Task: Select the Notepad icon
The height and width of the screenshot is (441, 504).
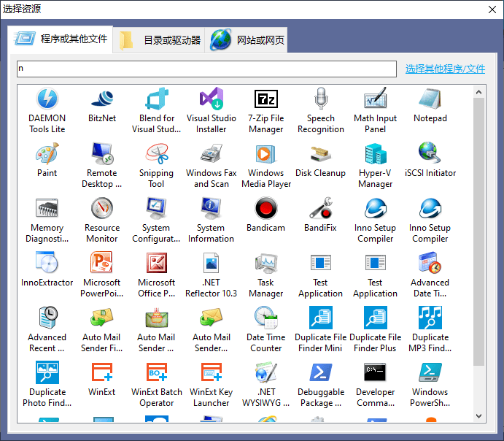Action: (430, 99)
